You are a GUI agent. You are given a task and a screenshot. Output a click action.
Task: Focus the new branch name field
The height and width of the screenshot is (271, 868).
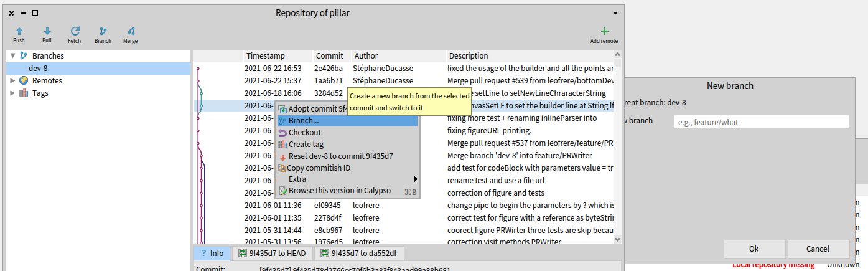(x=761, y=122)
